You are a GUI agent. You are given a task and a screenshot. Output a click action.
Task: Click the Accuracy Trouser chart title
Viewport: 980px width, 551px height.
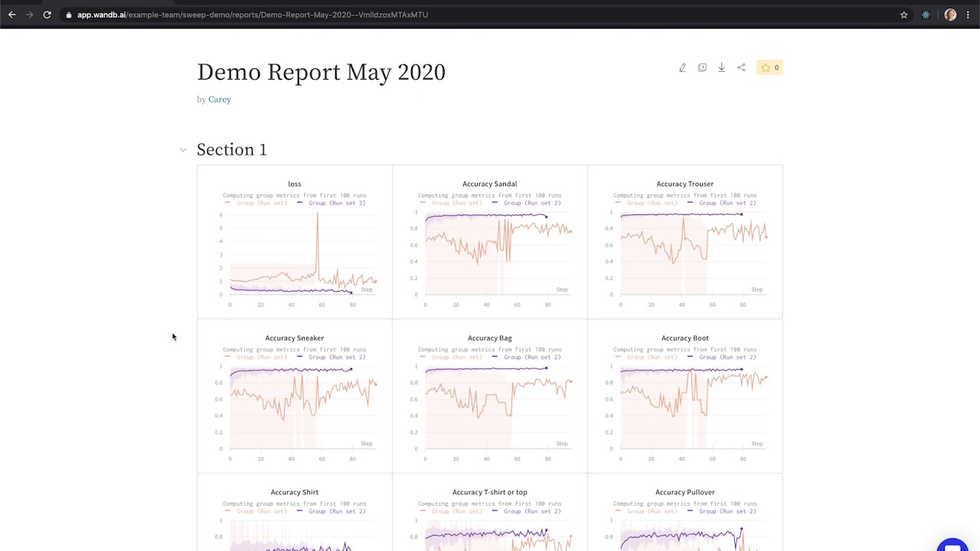684,184
